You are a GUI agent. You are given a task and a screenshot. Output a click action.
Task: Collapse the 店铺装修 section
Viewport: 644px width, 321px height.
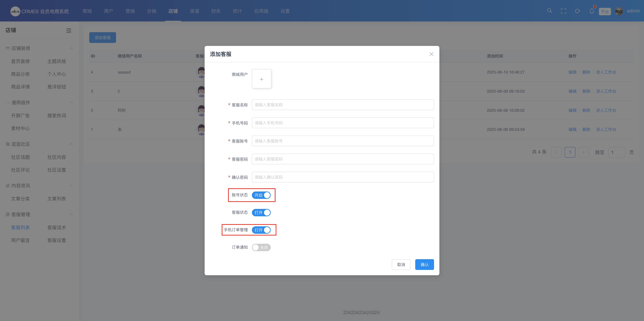click(x=71, y=48)
